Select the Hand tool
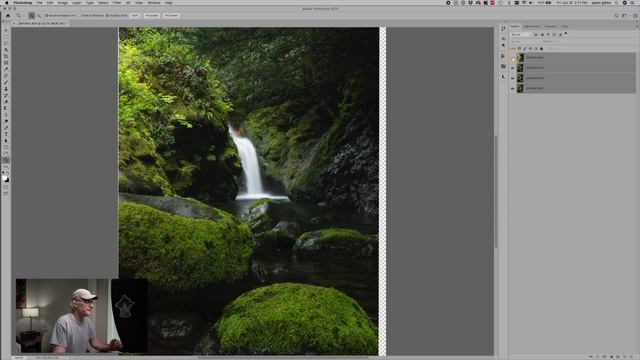Image resolution: width=640 pixels, height=360 pixels. pos(6,154)
